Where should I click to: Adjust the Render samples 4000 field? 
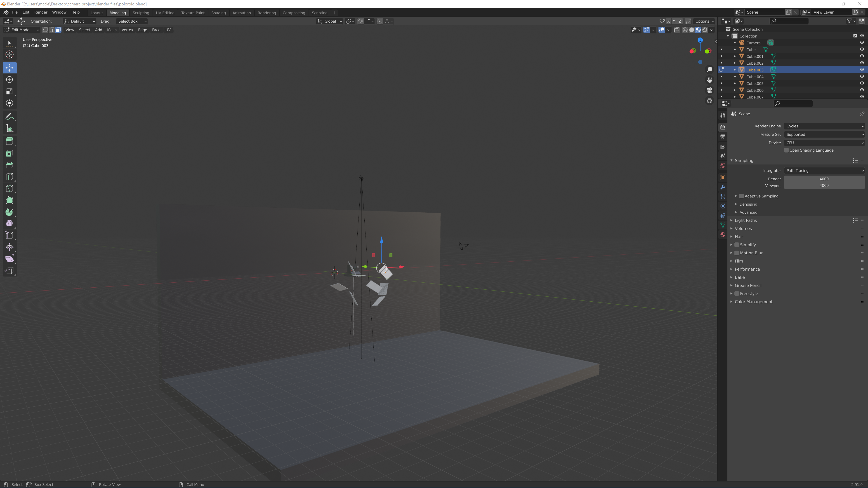[824, 179]
